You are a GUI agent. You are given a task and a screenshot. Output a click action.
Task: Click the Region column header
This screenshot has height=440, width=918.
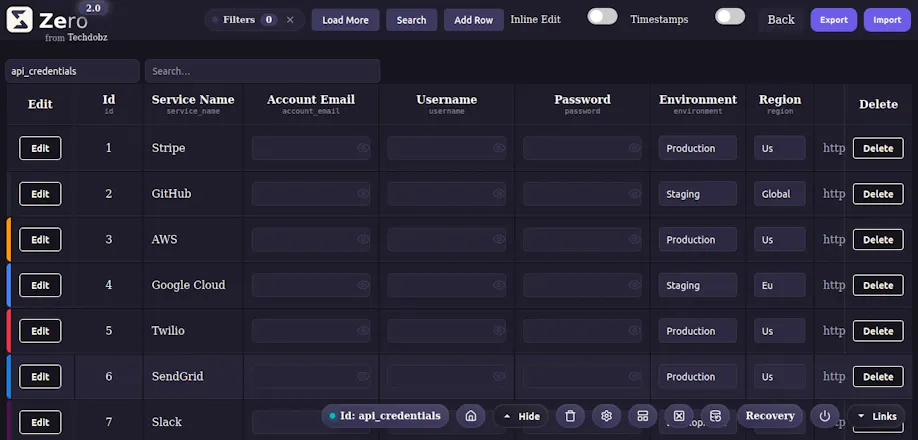780,104
